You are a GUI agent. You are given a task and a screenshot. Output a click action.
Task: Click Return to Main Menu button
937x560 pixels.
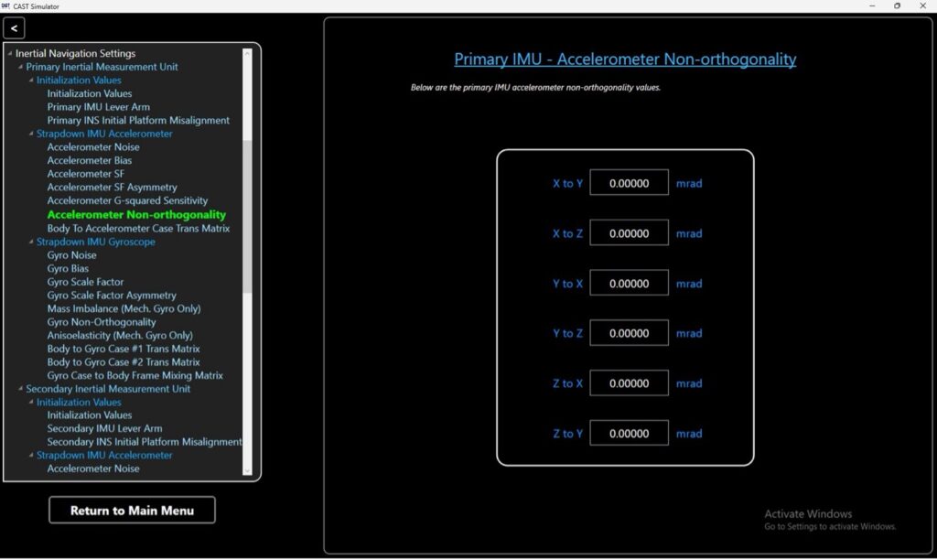click(x=132, y=511)
